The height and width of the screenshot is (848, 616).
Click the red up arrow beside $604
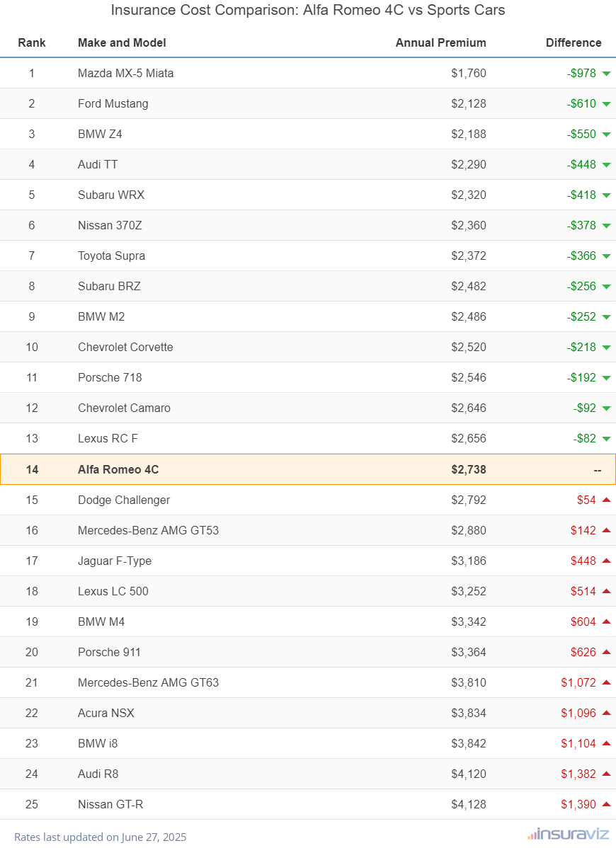pos(606,621)
